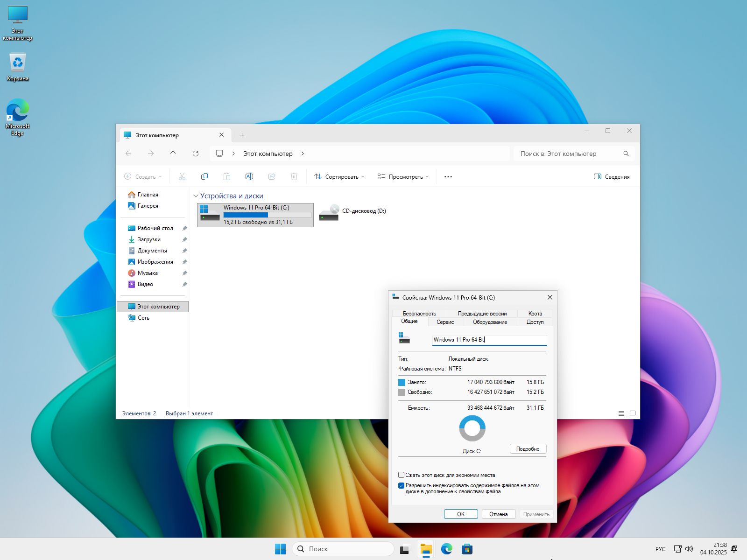Click the Copy icon in Explorer toolbar
747x560 pixels.
pyautogui.click(x=204, y=176)
